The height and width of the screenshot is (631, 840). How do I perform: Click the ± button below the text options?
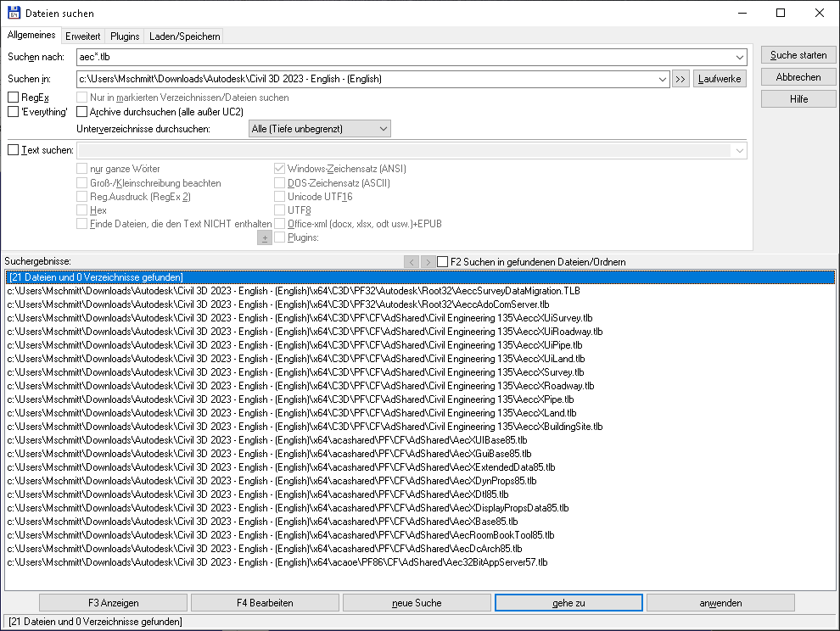pyautogui.click(x=264, y=237)
